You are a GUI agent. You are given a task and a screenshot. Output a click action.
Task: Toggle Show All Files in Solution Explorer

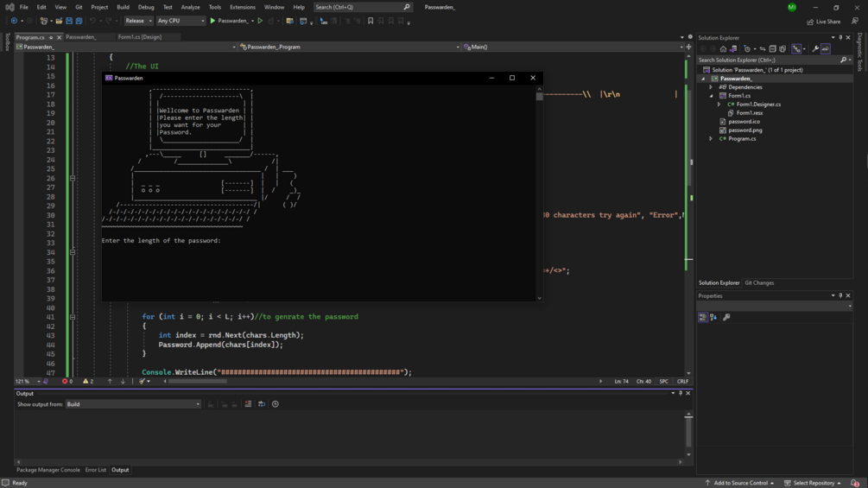click(782, 48)
